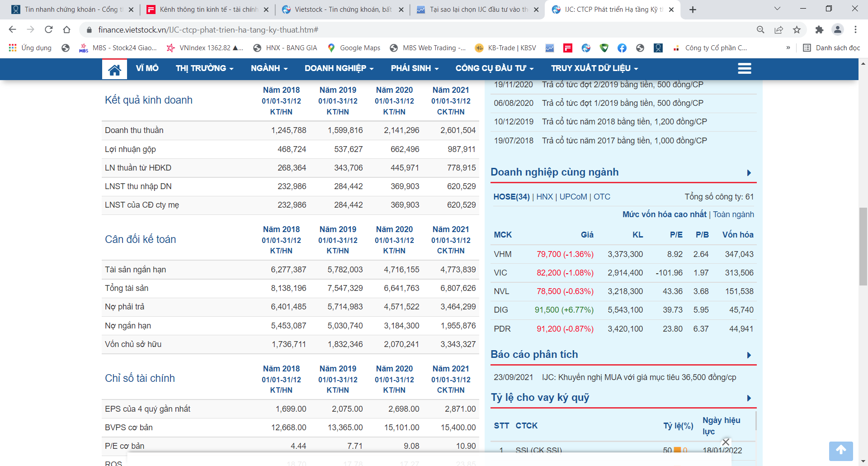The width and height of the screenshot is (868, 466).
Task: Open NVL stock ticker
Action: tap(501, 291)
